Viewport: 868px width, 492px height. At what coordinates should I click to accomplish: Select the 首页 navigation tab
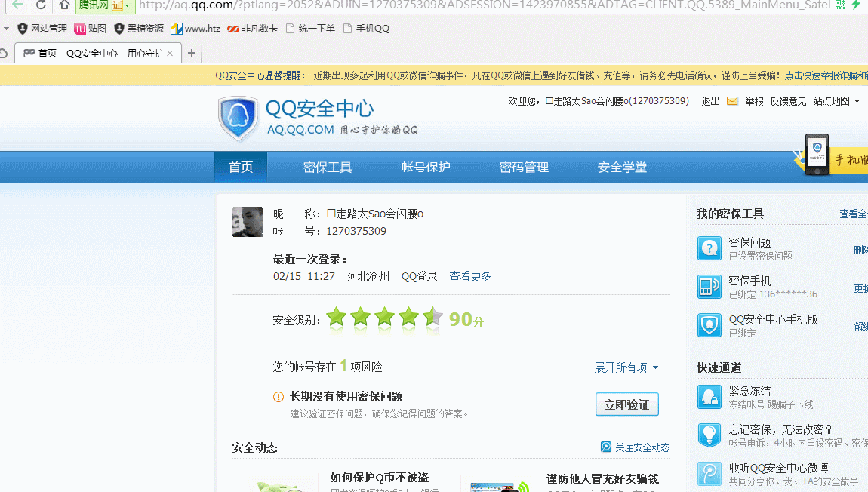pos(241,167)
